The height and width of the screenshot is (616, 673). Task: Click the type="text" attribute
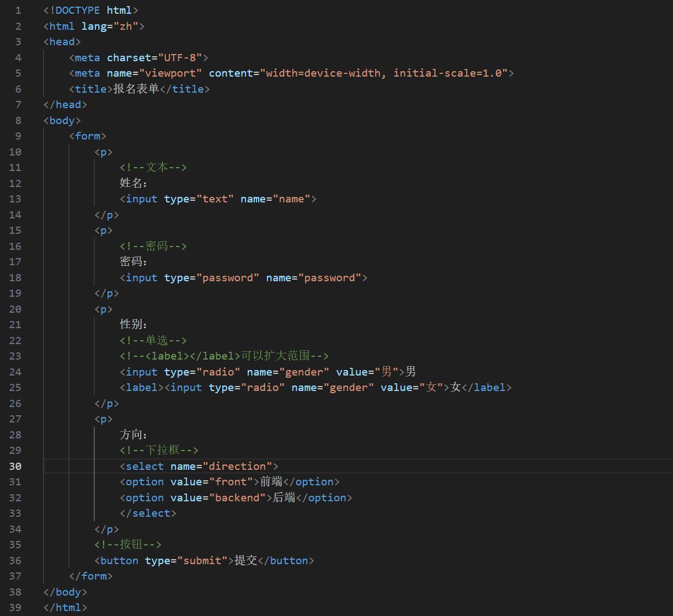199,199
